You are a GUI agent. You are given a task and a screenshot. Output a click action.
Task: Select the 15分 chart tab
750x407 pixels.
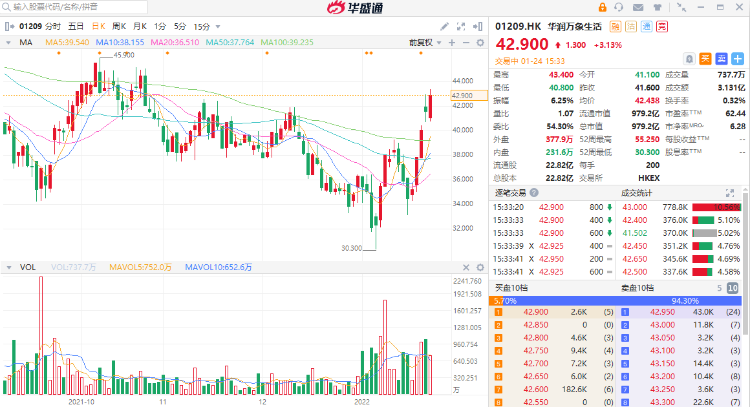tap(201, 26)
